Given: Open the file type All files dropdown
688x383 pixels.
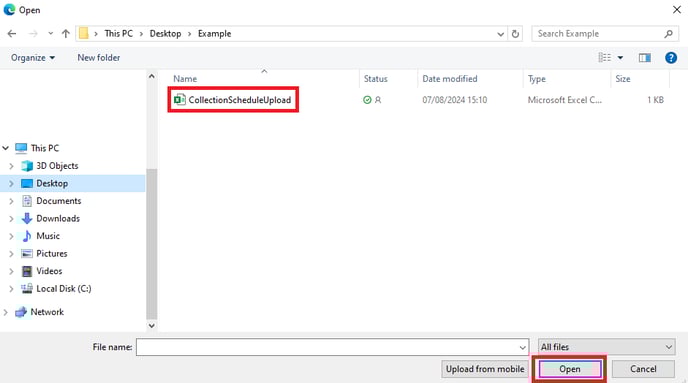Looking at the screenshot, I should click(x=606, y=347).
